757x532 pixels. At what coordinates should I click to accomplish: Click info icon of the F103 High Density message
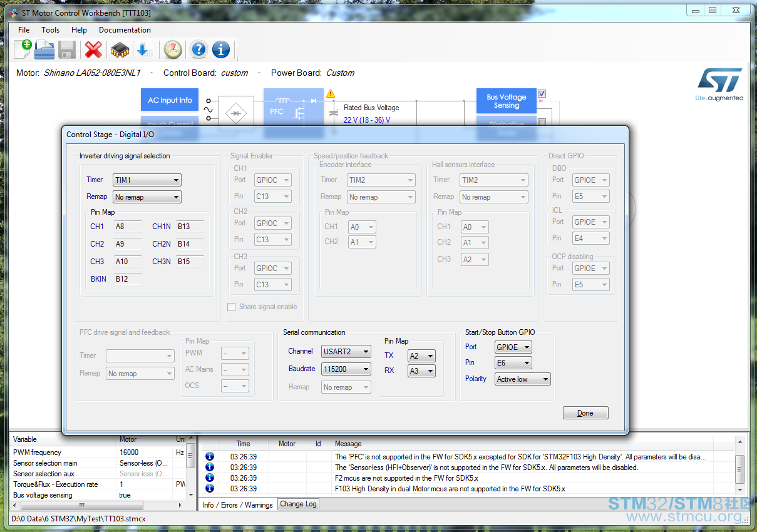210,489
